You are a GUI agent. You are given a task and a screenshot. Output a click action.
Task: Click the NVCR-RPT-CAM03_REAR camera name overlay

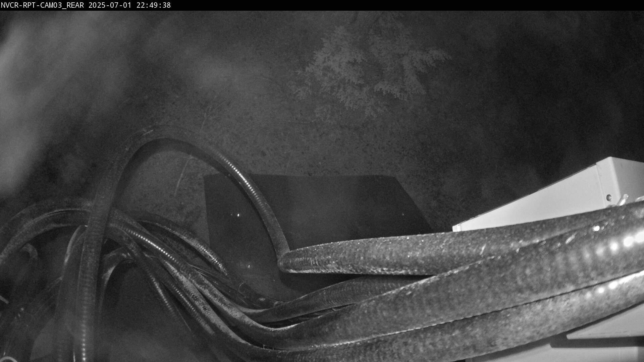coord(43,5)
